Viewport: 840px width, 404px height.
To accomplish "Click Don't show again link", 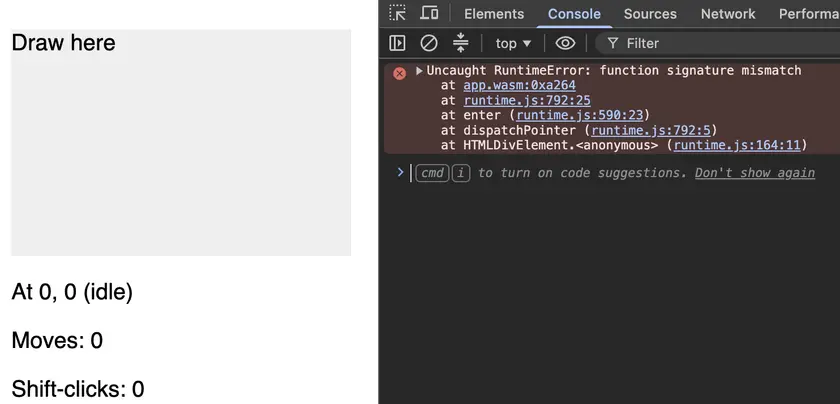I will tap(755, 173).
